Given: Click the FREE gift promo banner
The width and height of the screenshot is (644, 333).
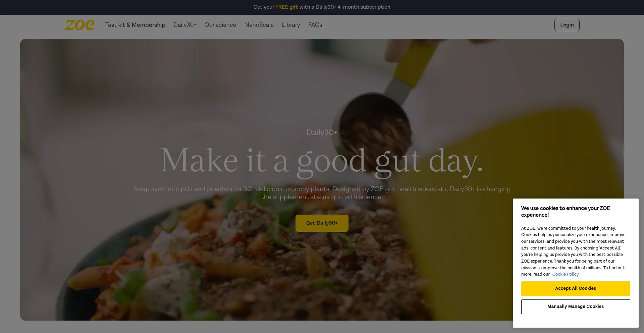Looking at the screenshot, I should (322, 7).
